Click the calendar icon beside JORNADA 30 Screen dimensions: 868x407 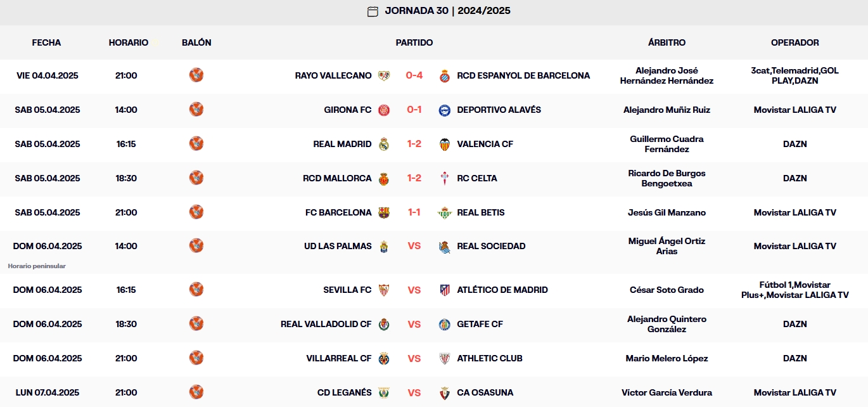pyautogui.click(x=372, y=11)
